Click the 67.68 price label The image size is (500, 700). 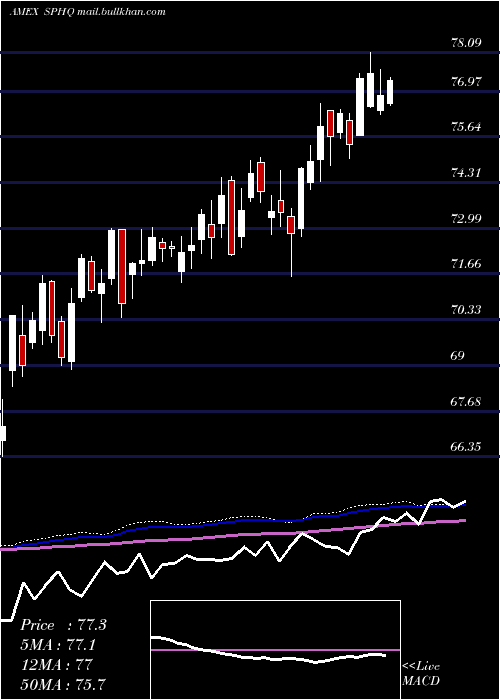(467, 401)
